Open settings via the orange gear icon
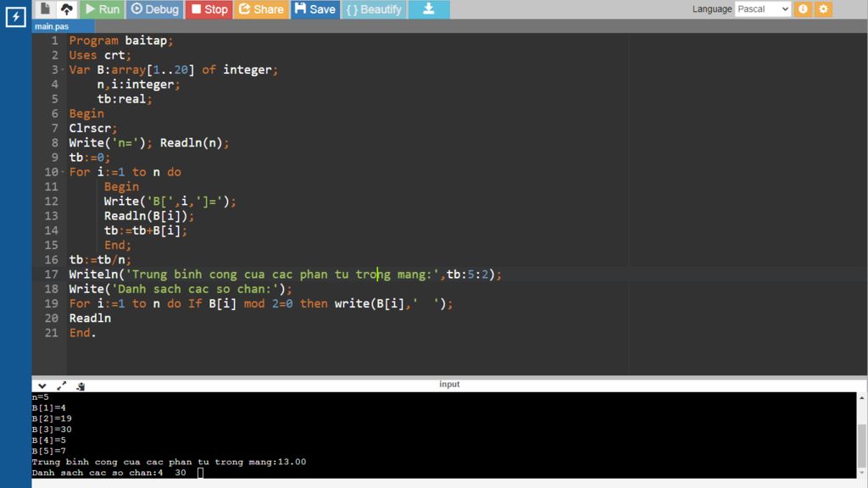This screenshot has height=488, width=868. pyautogui.click(x=823, y=8)
